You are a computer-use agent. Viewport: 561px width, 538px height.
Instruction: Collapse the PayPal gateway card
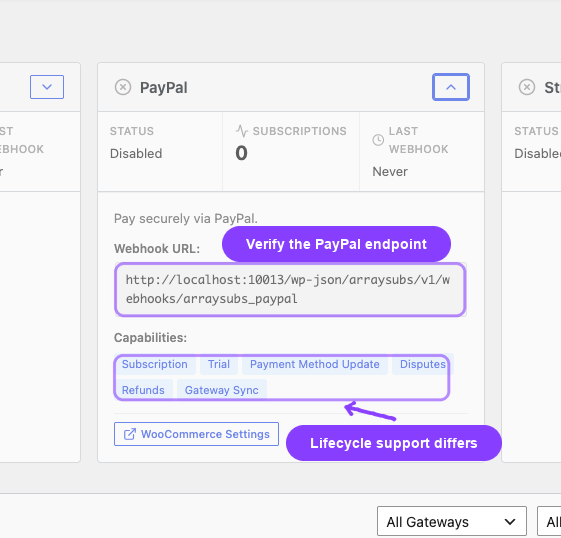point(451,87)
